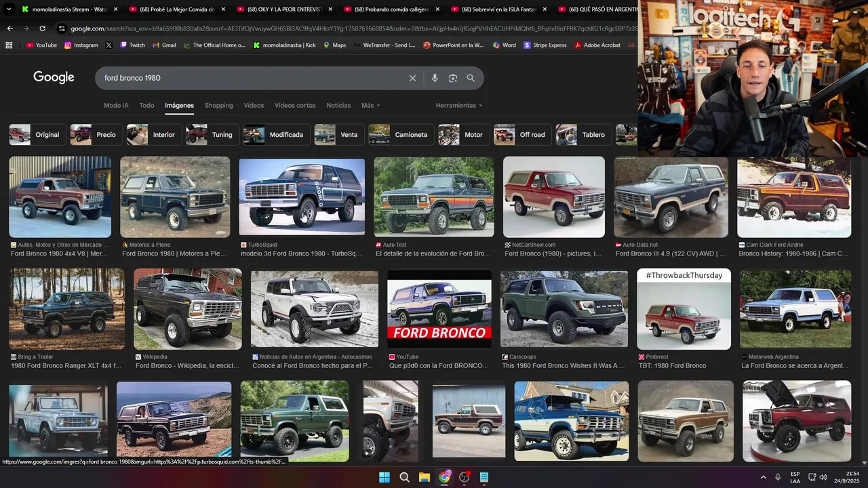Open volume control in system tray

point(824,477)
